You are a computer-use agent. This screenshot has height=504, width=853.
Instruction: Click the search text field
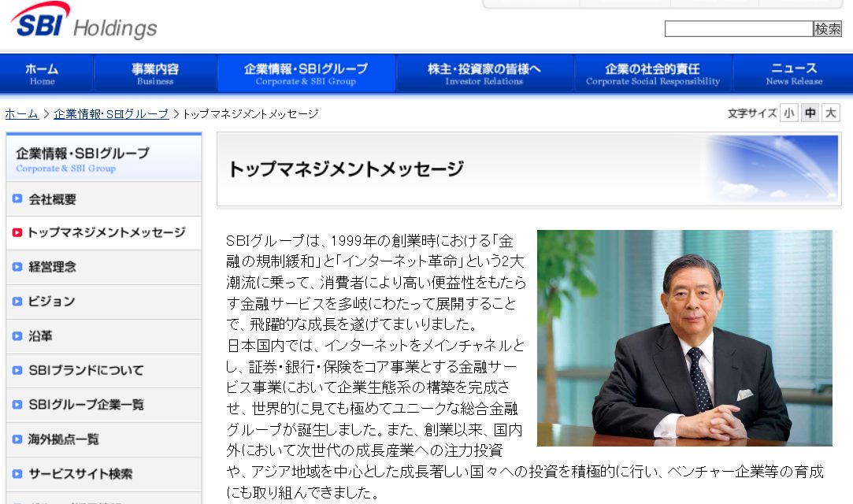tap(739, 29)
